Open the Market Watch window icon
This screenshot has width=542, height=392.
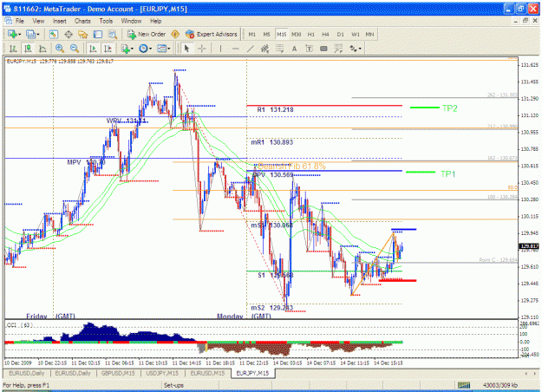pyautogui.click(x=54, y=34)
